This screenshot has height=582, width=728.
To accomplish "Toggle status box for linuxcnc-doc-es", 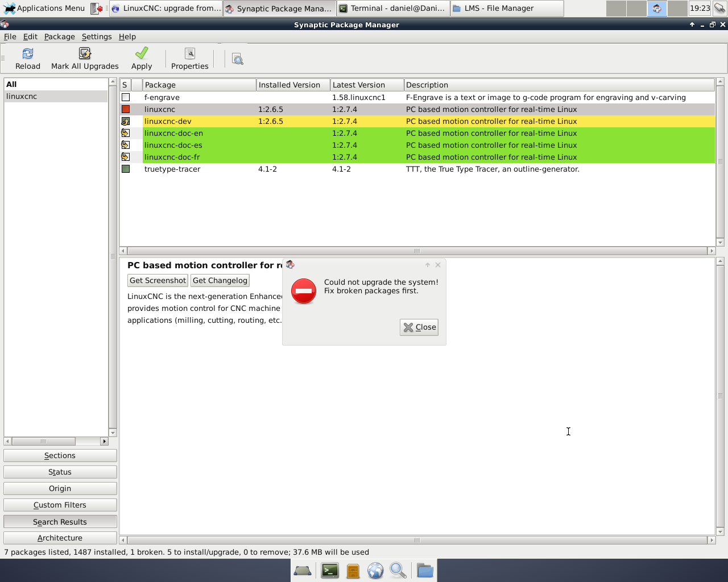I will click(126, 145).
